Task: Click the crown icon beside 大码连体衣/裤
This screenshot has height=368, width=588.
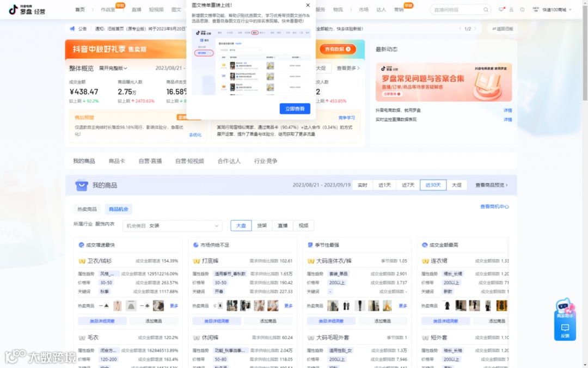Action: tap(310, 261)
